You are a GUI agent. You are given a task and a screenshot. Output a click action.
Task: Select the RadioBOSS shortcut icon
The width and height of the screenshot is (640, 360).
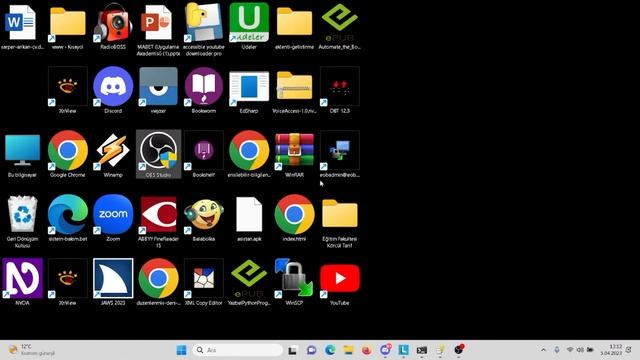click(x=113, y=22)
